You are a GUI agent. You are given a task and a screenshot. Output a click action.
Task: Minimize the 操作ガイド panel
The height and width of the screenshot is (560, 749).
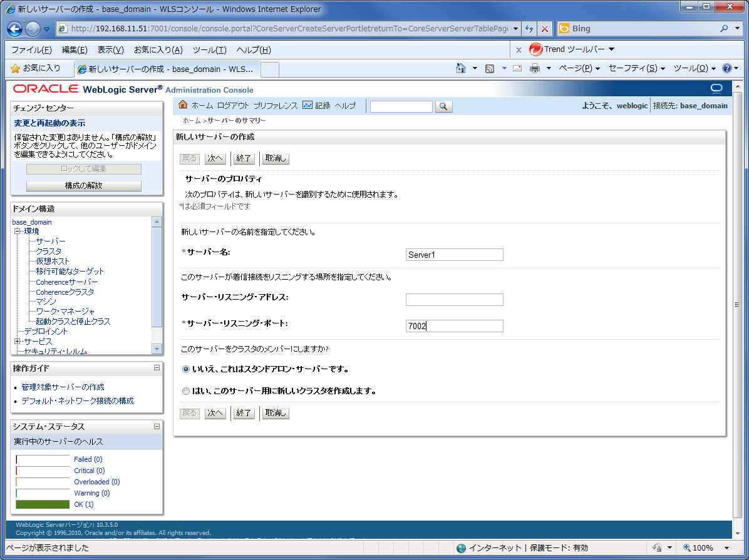click(x=157, y=368)
